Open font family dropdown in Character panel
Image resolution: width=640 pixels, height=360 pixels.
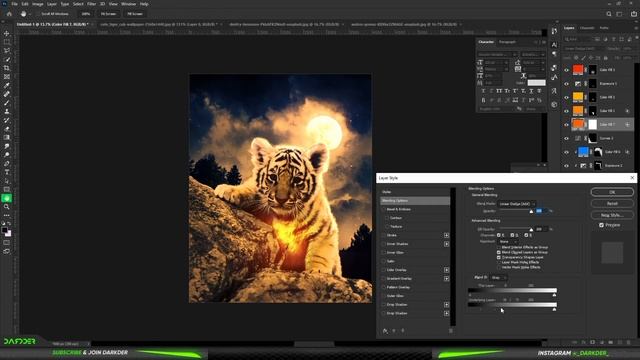[x=498, y=54]
